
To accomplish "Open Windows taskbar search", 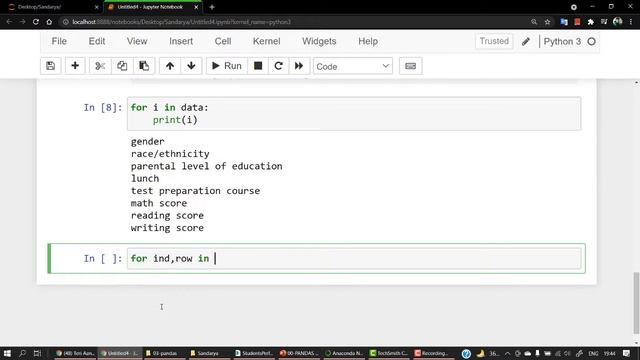I will coord(22,353).
